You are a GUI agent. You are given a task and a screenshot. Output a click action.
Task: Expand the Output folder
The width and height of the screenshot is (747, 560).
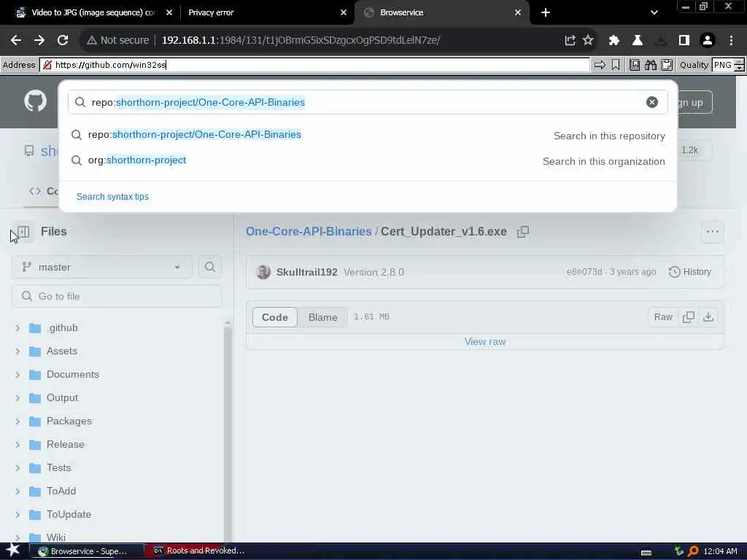coord(18,397)
